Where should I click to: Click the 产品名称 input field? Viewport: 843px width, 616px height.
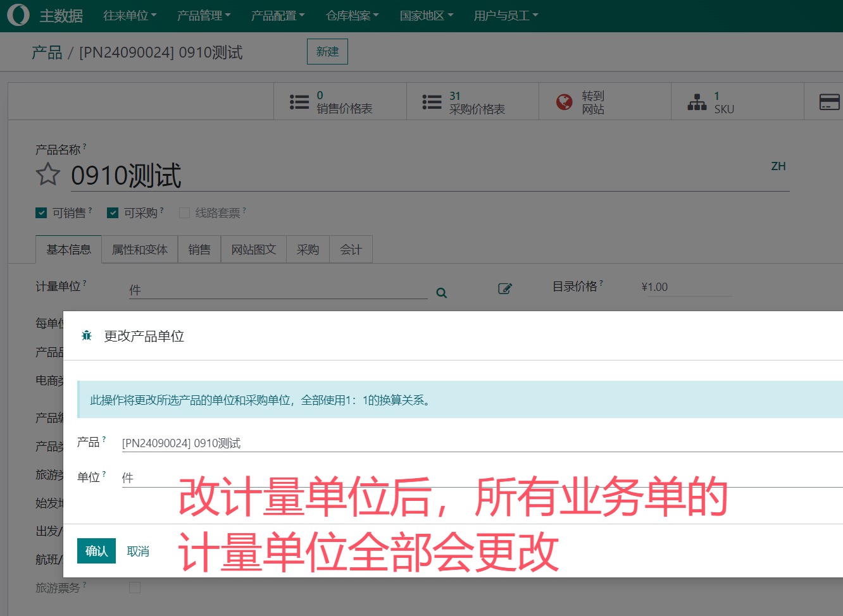(430, 176)
